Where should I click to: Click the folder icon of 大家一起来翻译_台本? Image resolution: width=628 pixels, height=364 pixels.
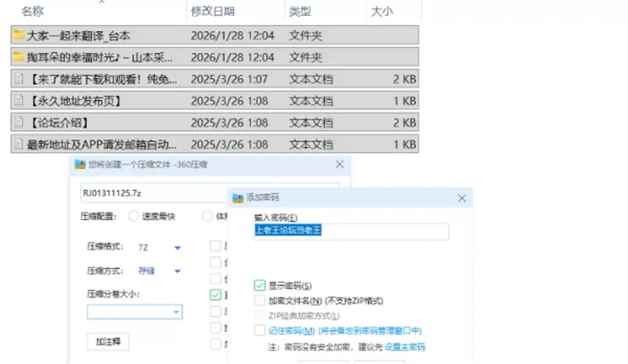(18, 35)
